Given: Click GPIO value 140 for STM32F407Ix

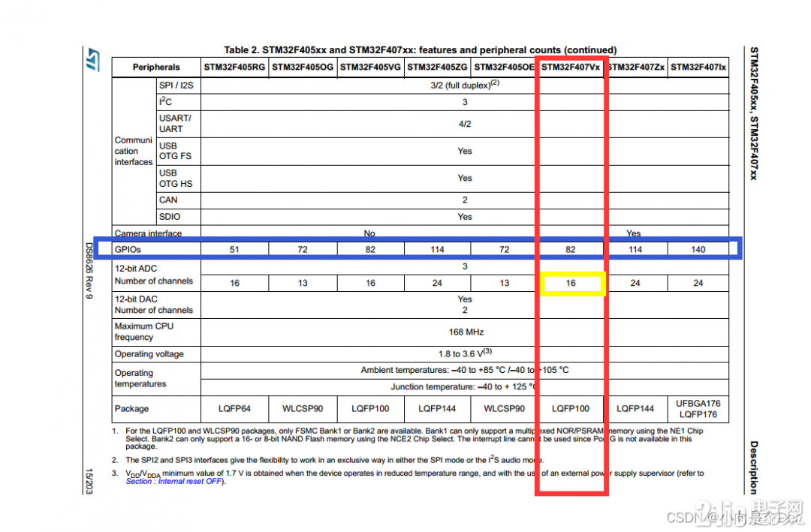Looking at the screenshot, I should pos(698,250).
